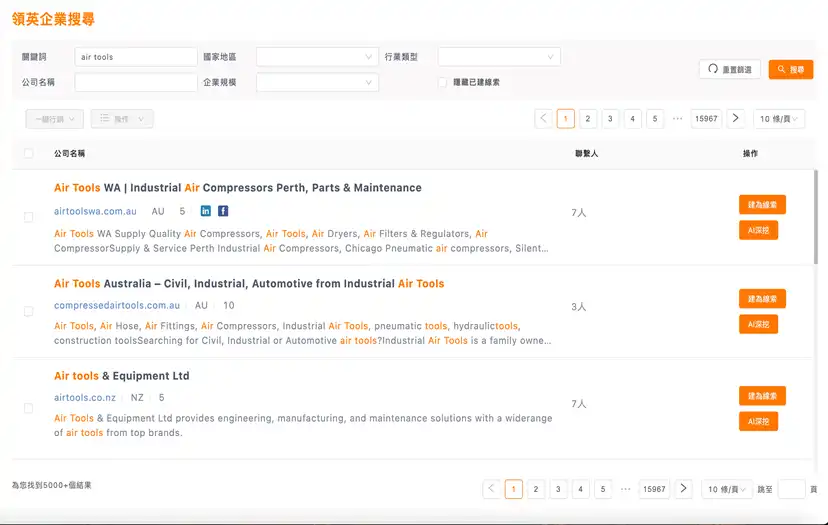
Task: Create lead for Air tools & Equipment Ltd
Action: tap(762, 396)
